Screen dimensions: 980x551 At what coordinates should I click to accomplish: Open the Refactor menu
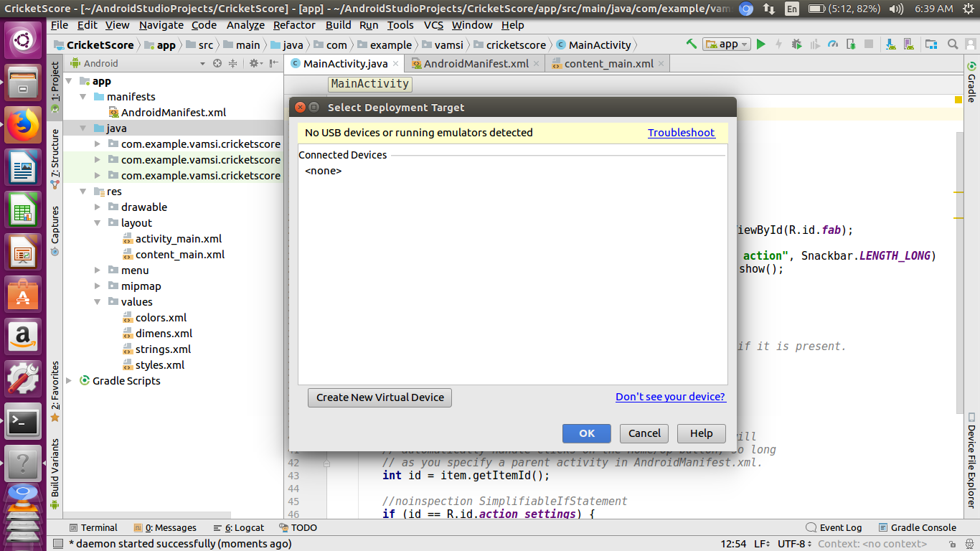tap(294, 24)
